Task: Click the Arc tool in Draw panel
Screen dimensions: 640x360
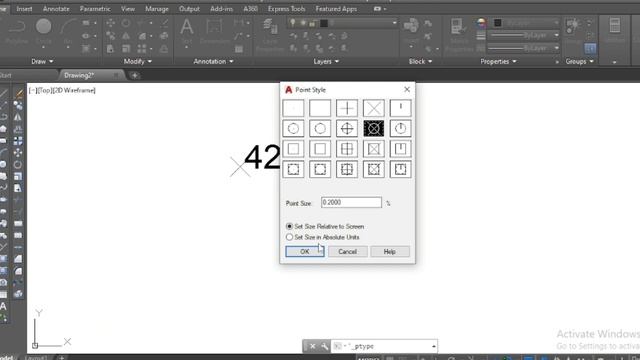Action: 67,31
